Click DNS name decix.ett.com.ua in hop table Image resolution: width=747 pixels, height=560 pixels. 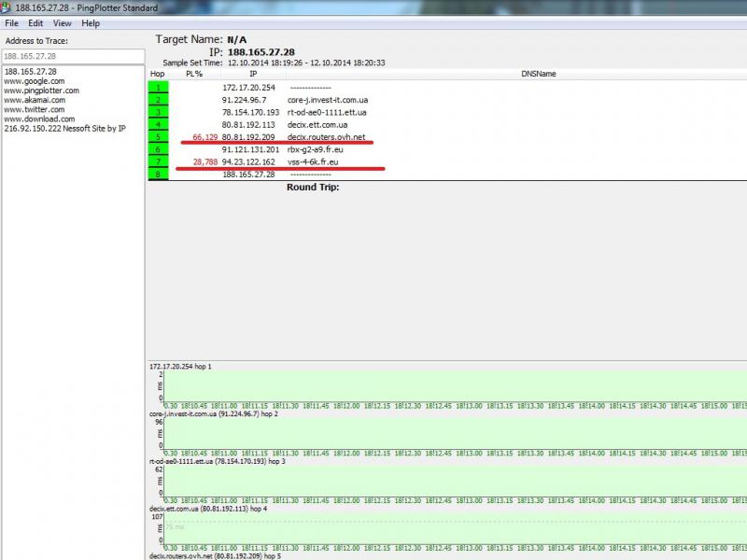[x=317, y=125]
